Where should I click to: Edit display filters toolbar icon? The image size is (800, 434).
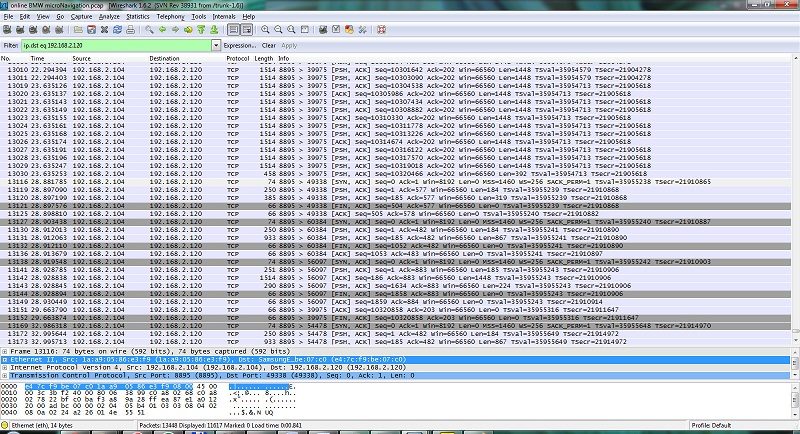point(336,30)
